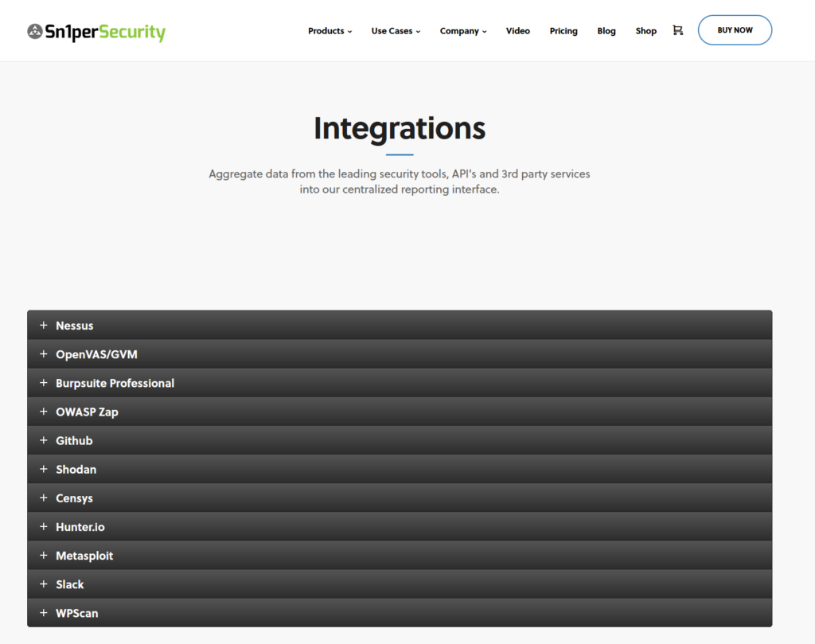This screenshot has height=644, width=815.
Task: Open the OWASP Zap accordion row
Action: click(x=400, y=412)
